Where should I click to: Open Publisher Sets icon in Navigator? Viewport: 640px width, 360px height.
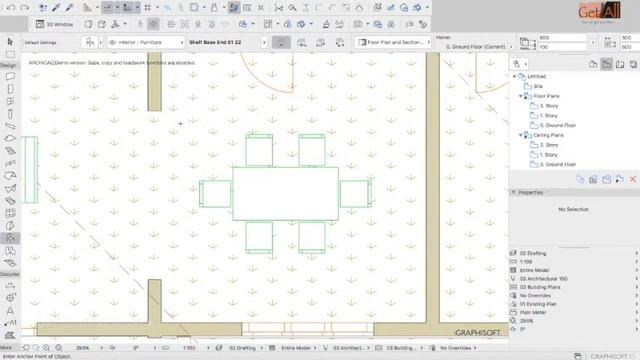(633, 64)
